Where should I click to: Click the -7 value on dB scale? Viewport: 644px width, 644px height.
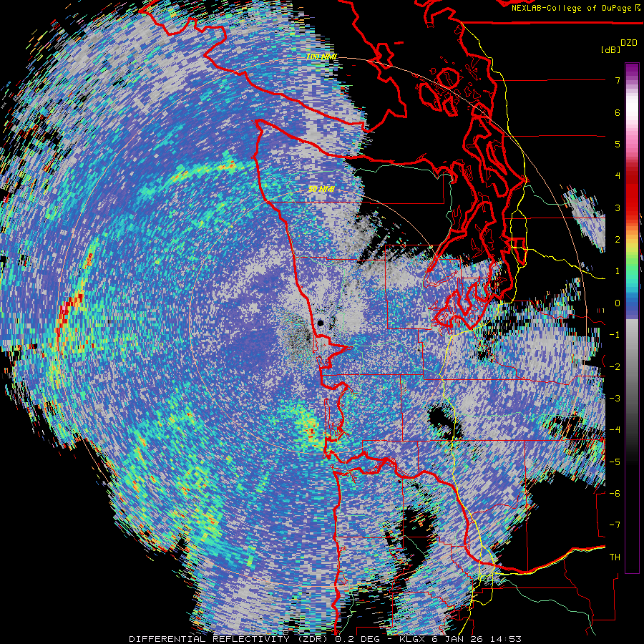coord(615,525)
